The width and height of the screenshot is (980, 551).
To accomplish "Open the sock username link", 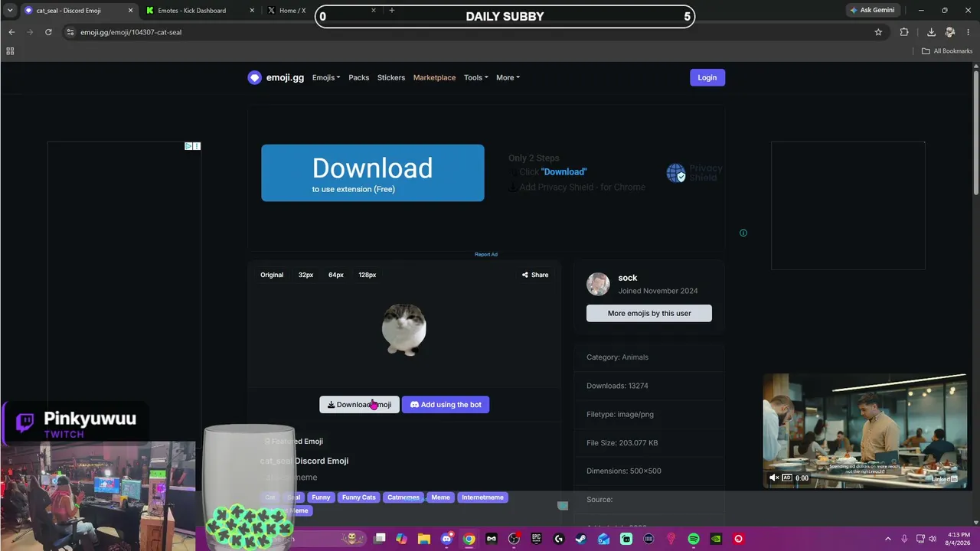I will 628,278.
